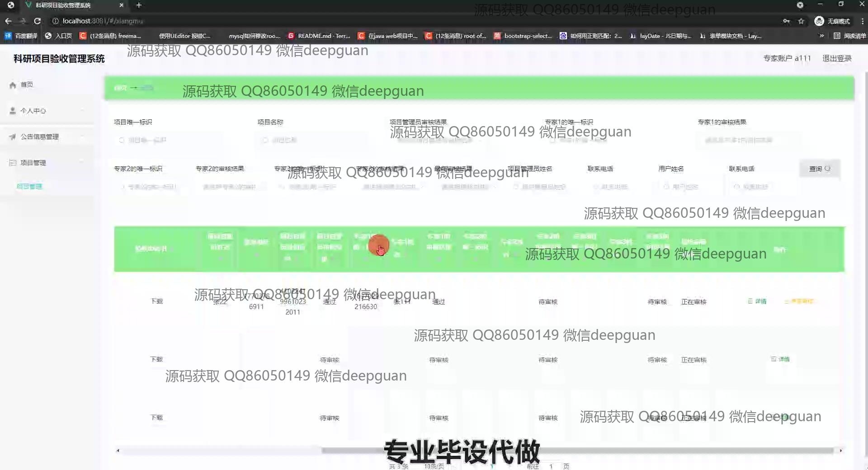Click the paper-plane icon beside 公告信息管理

point(13,137)
